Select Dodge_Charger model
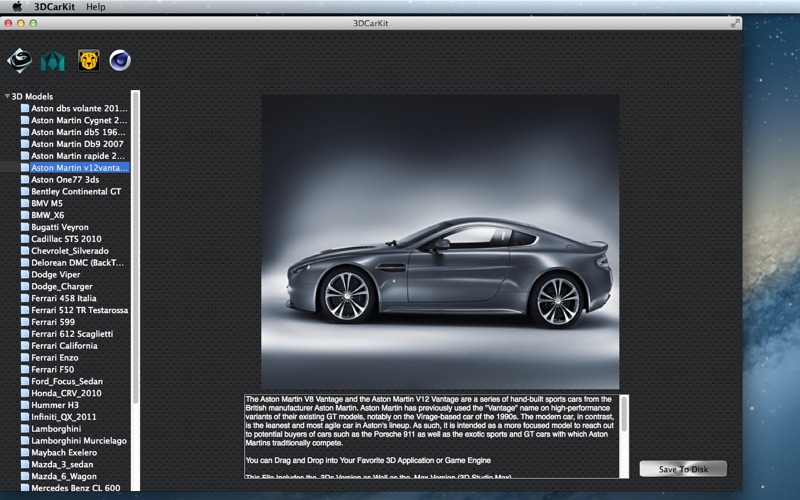 (x=62, y=286)
